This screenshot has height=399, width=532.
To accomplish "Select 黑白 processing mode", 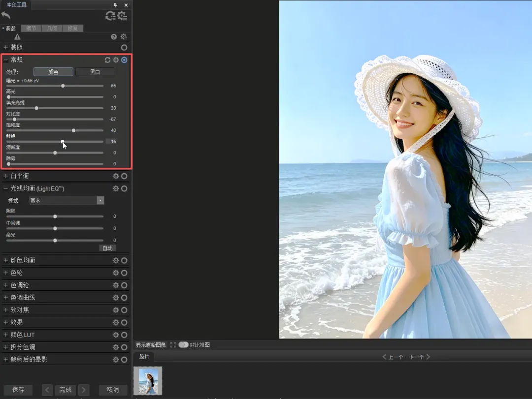I will pyautogui.click(x=95, y=72).
